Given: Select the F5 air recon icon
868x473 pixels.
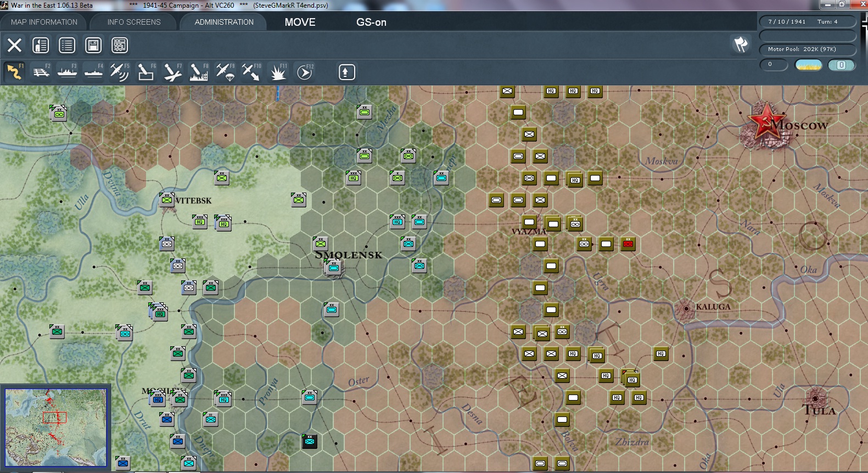Looking at the screenshot, I should pos(120,72).
